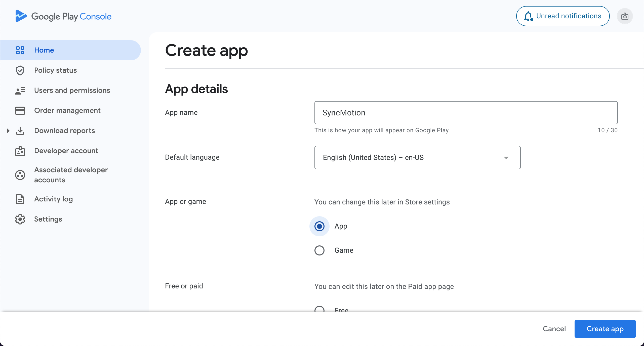Open the account badge avatar at top right
This screenshot has height=346, width=644.
pyautogui.click(x=625, y=16)
